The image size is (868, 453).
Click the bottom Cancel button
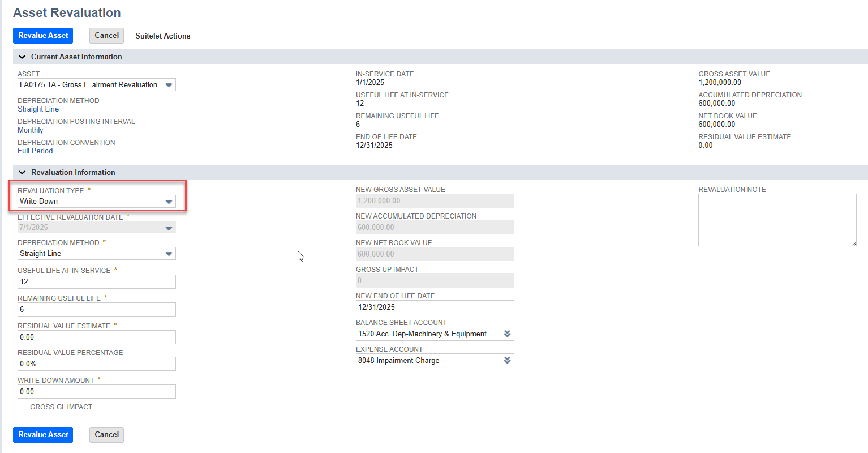[106, 435]
